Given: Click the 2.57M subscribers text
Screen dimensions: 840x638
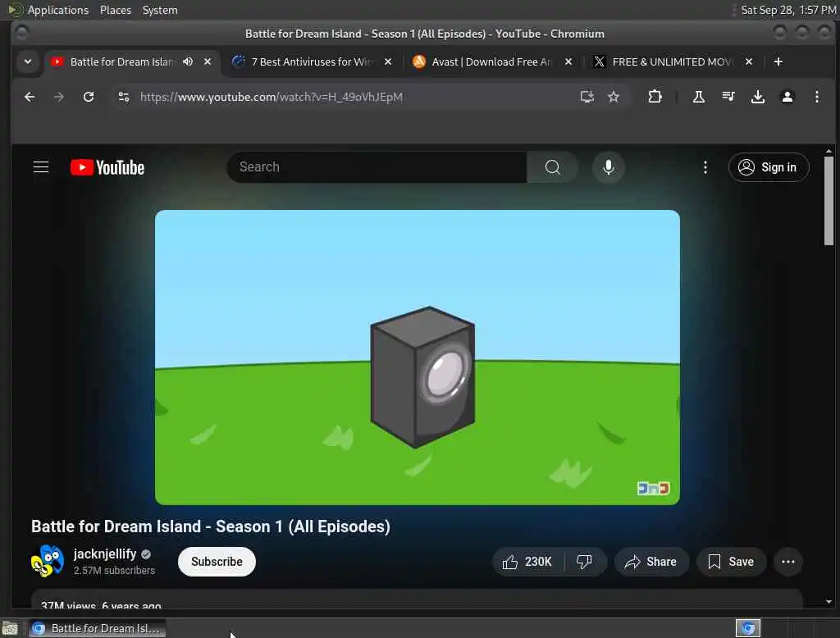Looking at the screenshot, I should [x=114, y=571].
